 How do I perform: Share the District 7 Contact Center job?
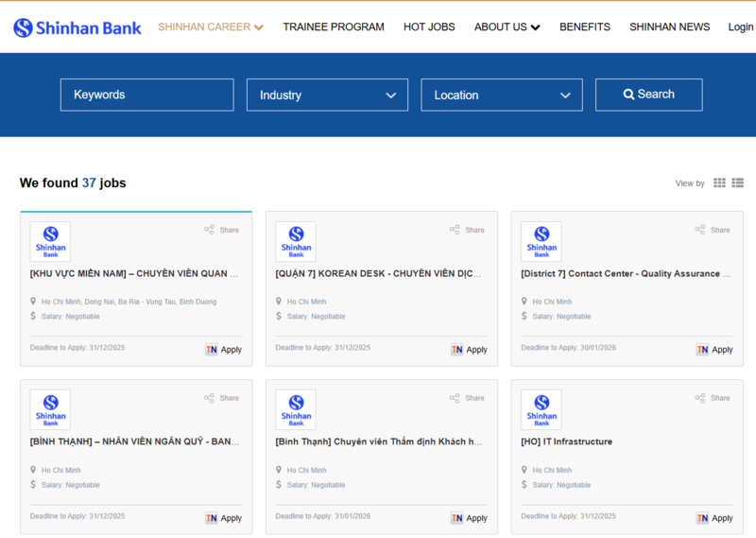(x=713, y=230)
